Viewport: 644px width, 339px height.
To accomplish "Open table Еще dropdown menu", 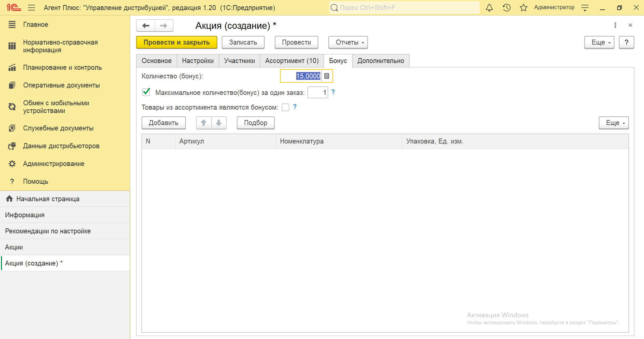I will (x=614, y=123).
